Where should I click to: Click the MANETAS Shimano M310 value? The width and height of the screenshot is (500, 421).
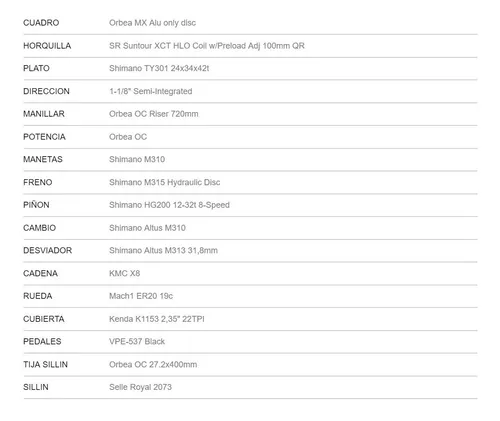[x=137, y=159]
